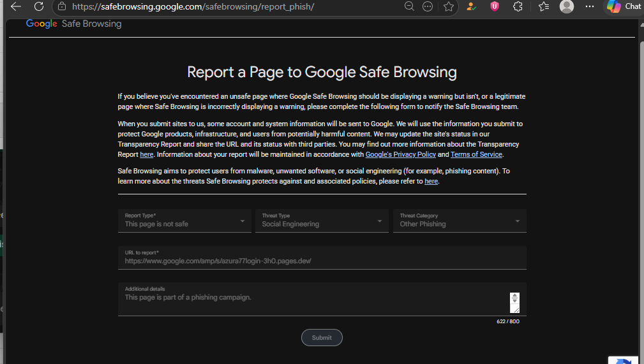
Task: Click the Google Safe Browsing logo
Action: [x=74, y=24]
